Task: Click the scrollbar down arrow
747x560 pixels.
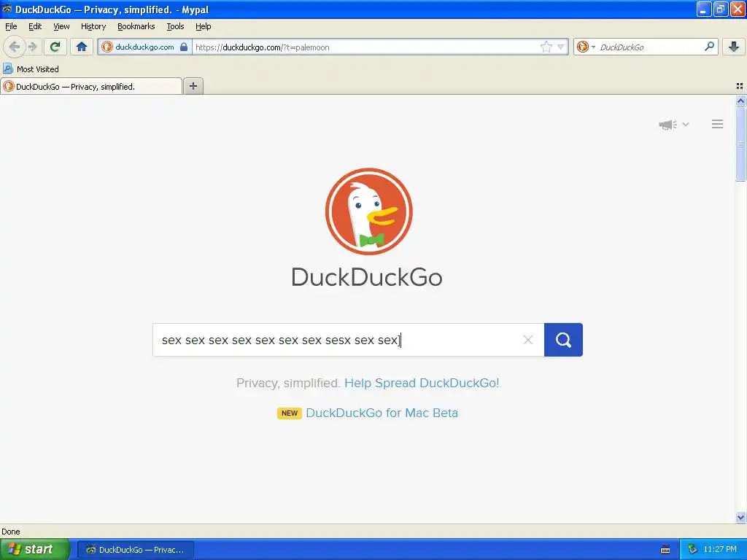Action: [740, 517]
